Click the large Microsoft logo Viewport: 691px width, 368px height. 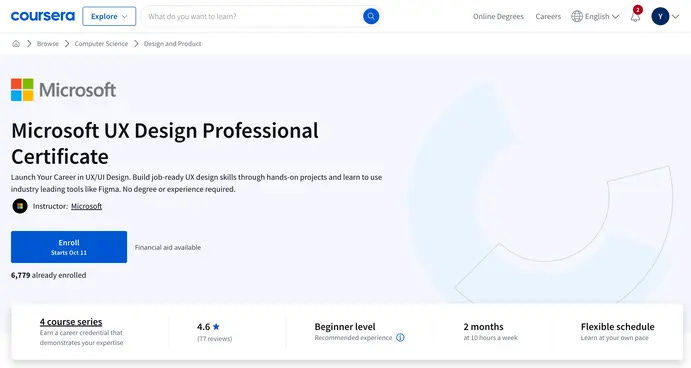[x=63, y=90]
